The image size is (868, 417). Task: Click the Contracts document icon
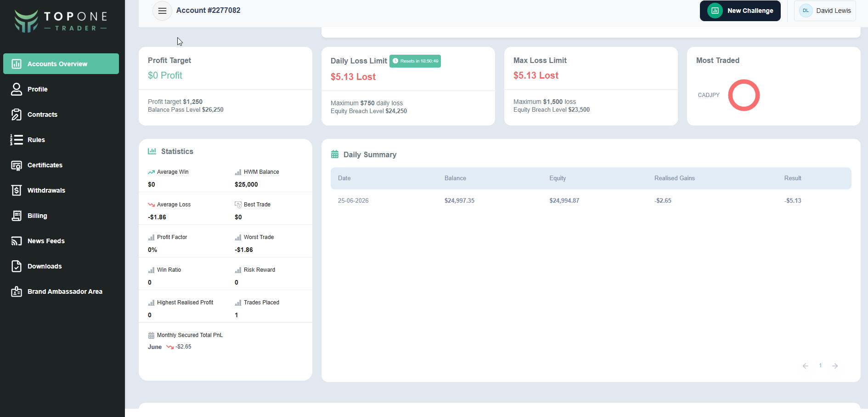tap(17, 114)
